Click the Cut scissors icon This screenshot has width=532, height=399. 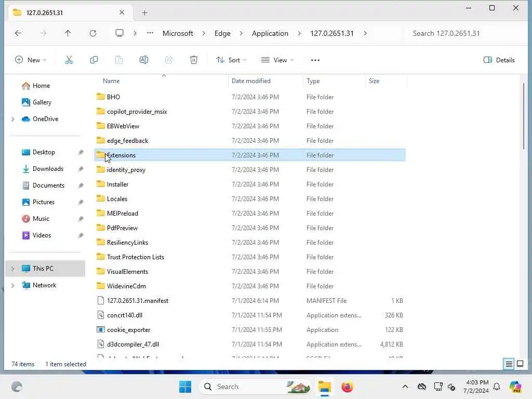pos(69,60)
